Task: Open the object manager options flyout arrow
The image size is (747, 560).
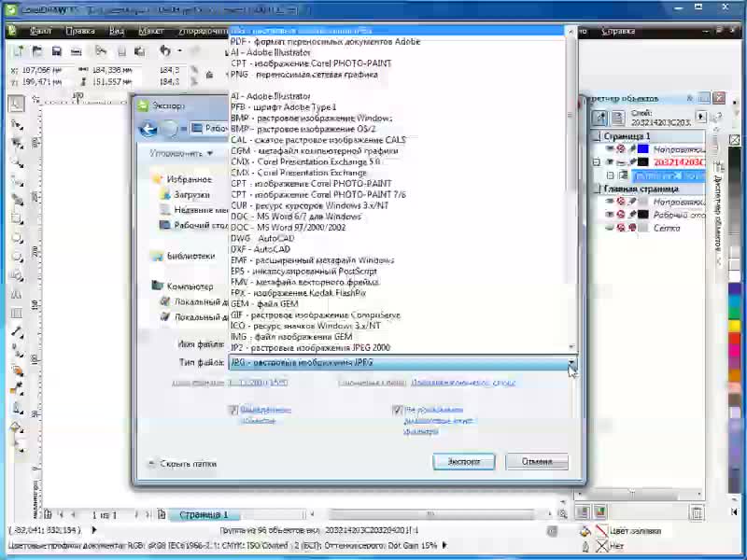Action: [x=701, y=116]
